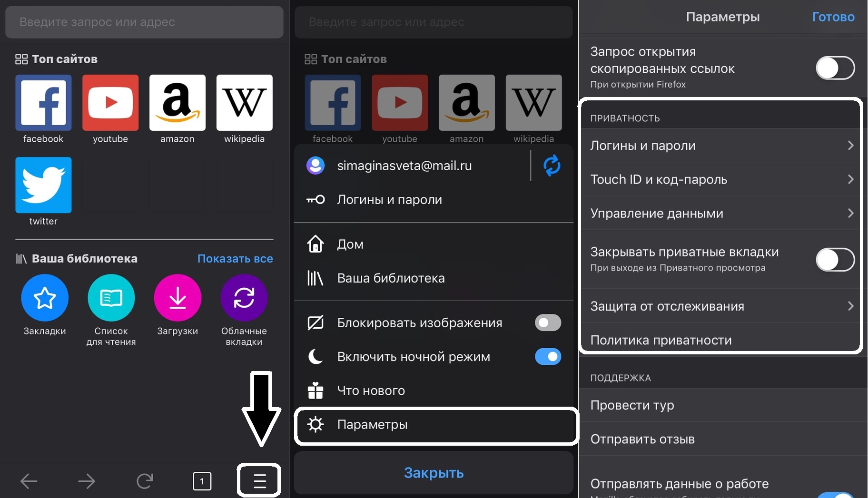
Task: Tap the Топ сайтов grid icon in left screen
Action: [x=21, y=59]
